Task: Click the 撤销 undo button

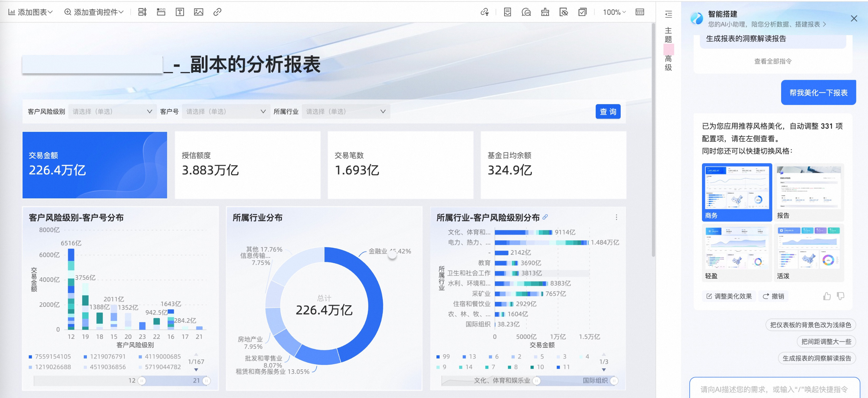Action: [x=773, y=296]
